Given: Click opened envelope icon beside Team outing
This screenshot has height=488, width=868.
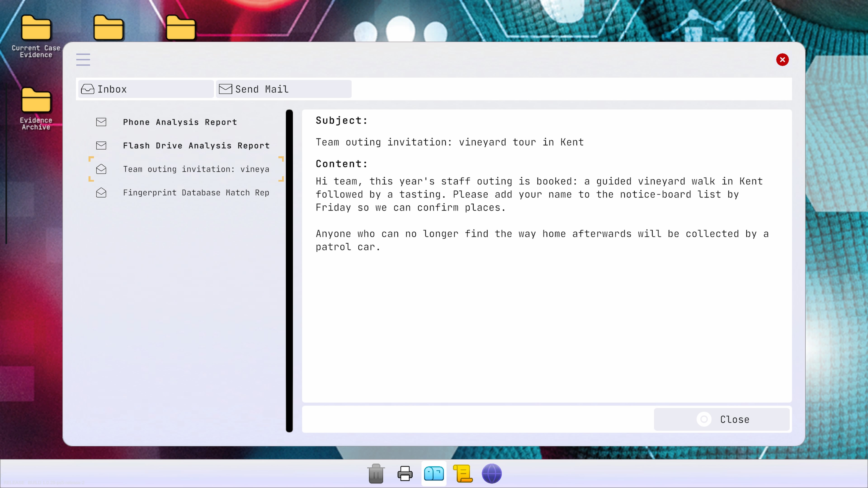Looking at the screenshot, I should pos(101,169).
